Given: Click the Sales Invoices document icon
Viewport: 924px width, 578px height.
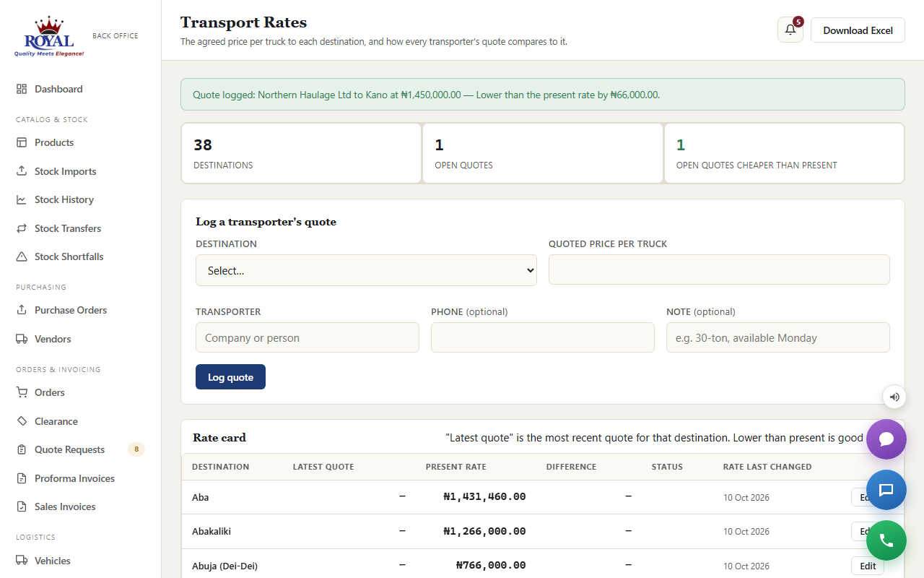Looking at the screenshot, I should pyautogui.click(x=22, y=506).
